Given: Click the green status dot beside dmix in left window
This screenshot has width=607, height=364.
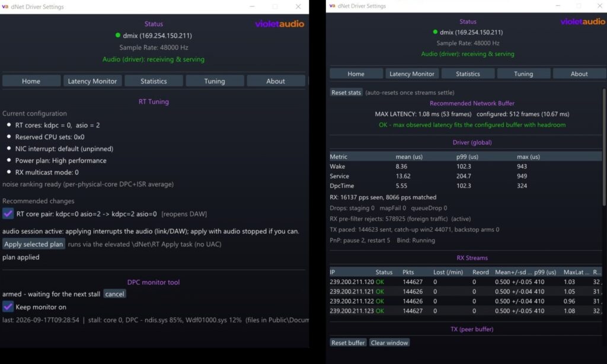Looking at the screenshot, I should coord(118,35).
